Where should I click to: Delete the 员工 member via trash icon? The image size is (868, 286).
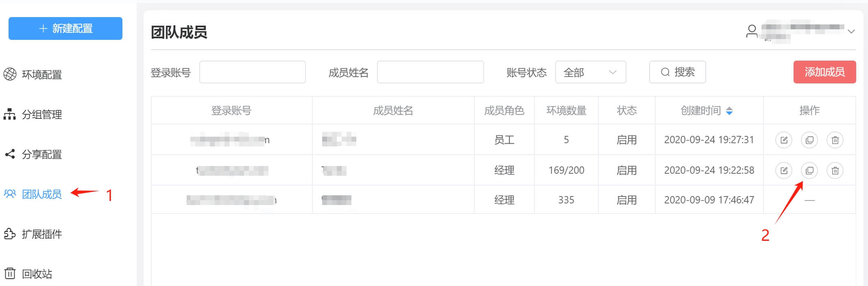click(835, 140)
